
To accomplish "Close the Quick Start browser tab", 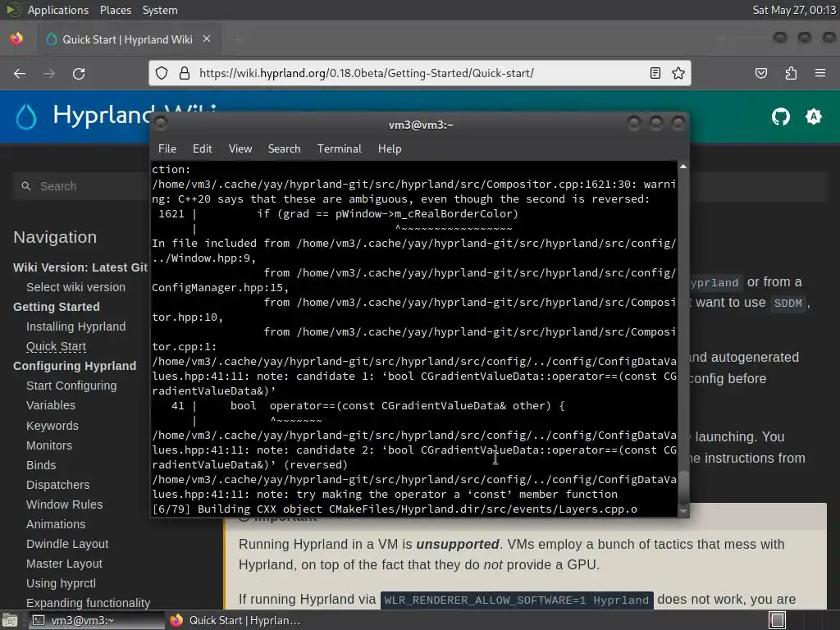I will tap(207, 39).
